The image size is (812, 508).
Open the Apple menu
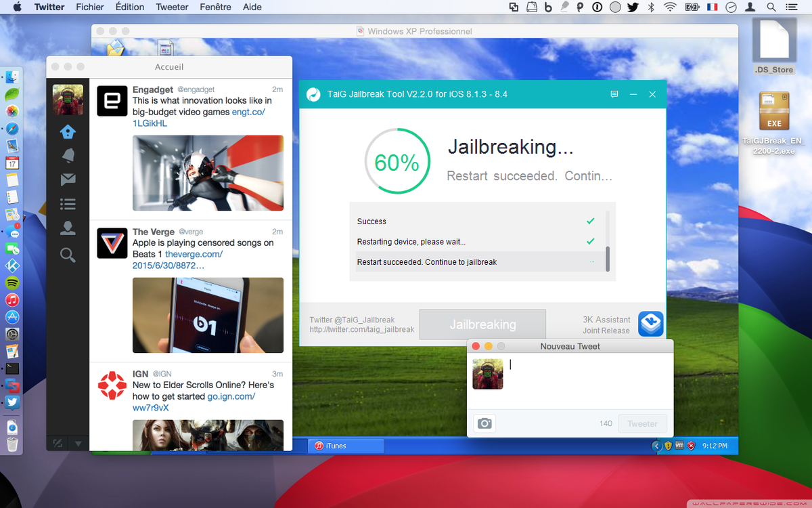pyautogui.click(x=17, y=7)
